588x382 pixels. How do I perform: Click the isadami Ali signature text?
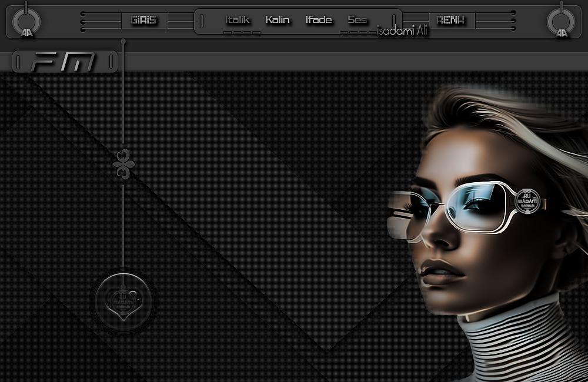(402, 31)
